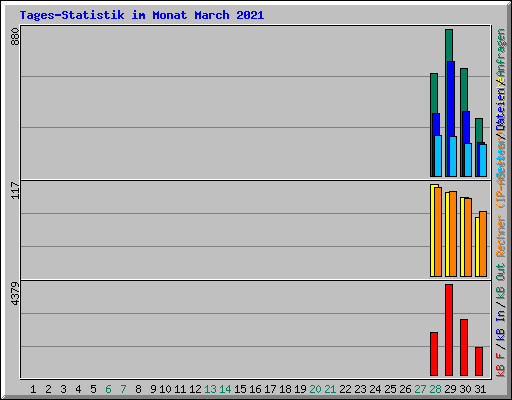Click the bottom y-axis value 4379
512x400 pixels.
coord(15,294)
